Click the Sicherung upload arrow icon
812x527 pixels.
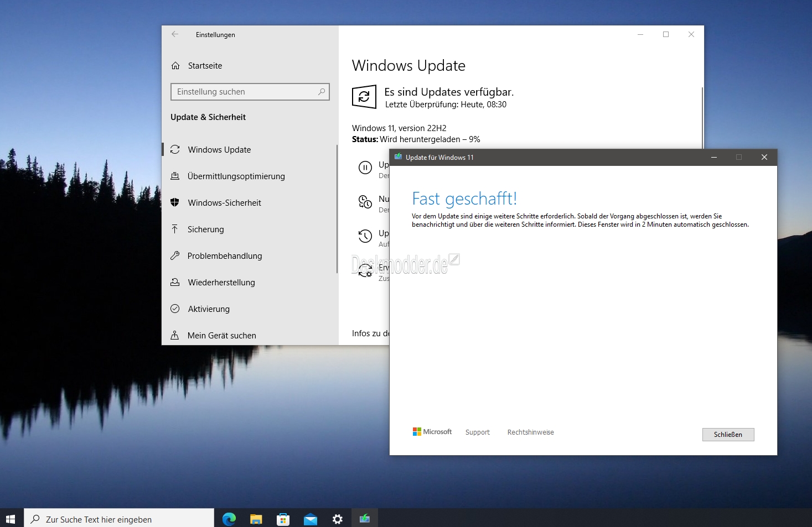pyautogui.click(x=175, y=229)
